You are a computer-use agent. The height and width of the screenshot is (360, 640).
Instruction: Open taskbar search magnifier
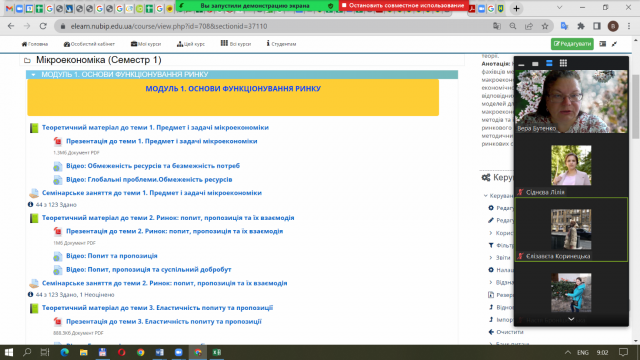point(27,352)
